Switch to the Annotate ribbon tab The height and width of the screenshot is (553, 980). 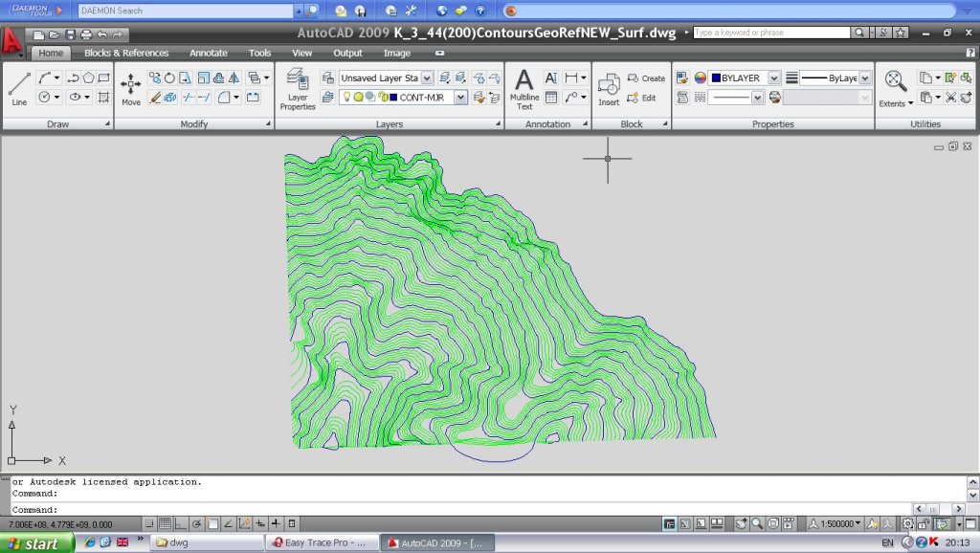coord(208,54)
